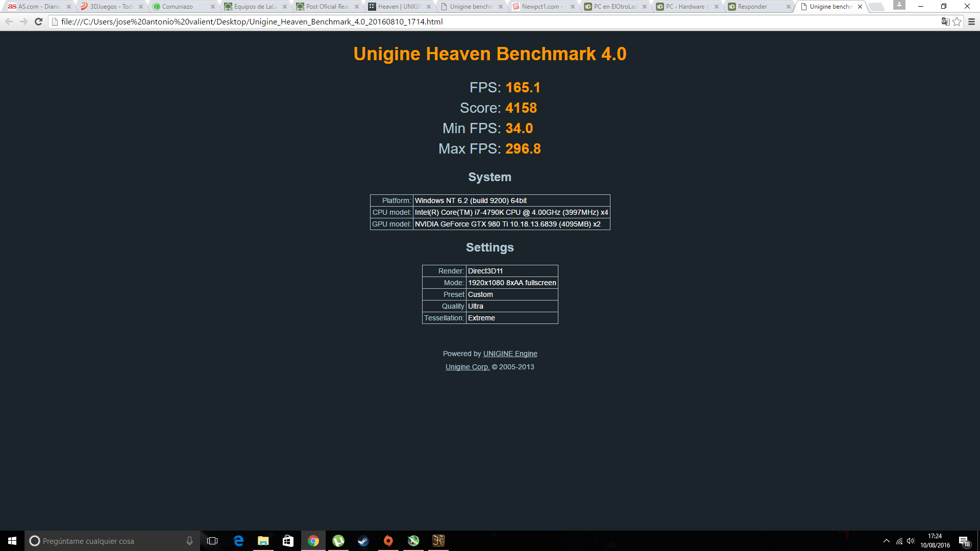Open the Action Center notifications
This screenshot has height=551, width=980.
tap(964, 541)
